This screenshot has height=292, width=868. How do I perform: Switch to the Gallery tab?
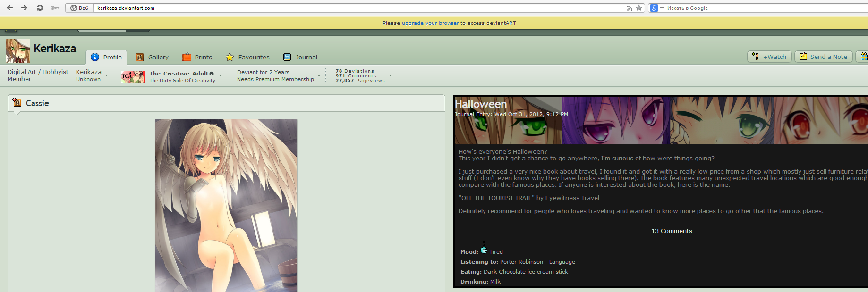152,57
